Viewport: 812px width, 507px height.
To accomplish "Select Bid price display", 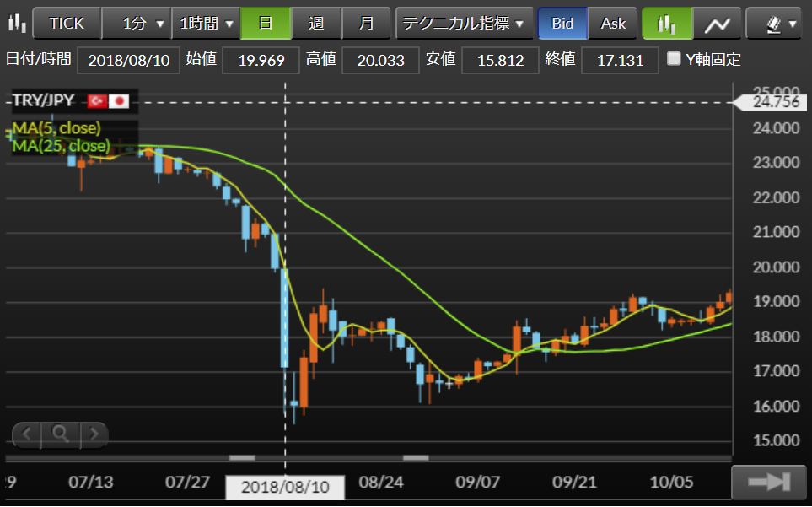I will click(562, 24).
